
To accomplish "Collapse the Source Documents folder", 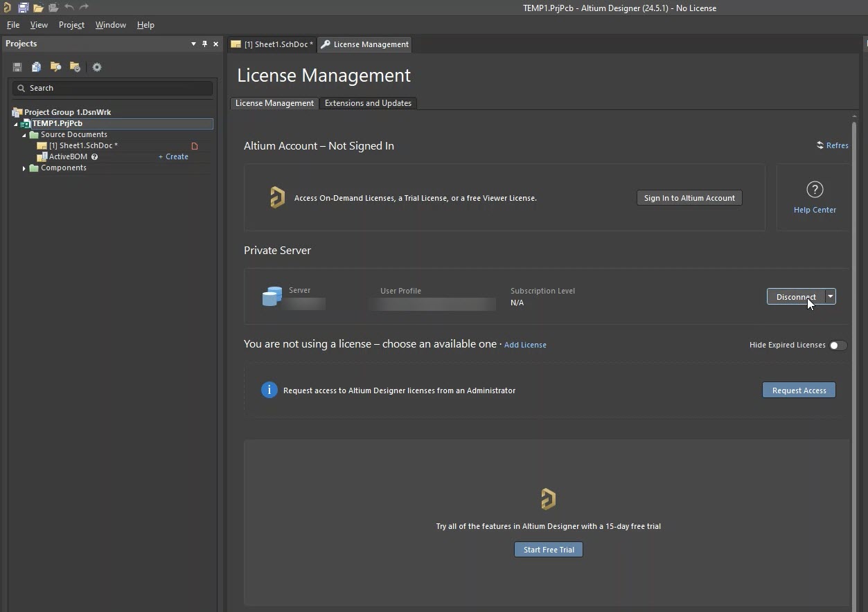I will [x=24, y=135].
